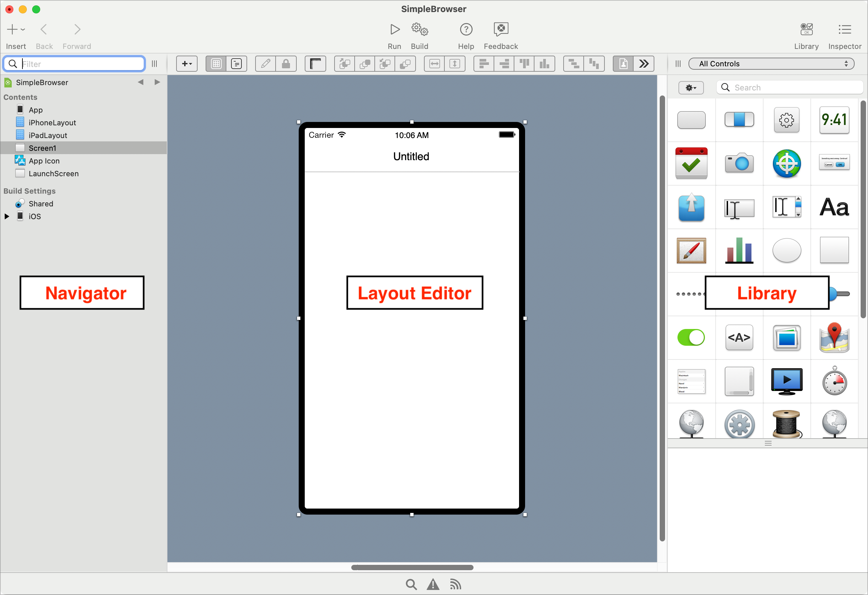868x595 pixels.
Task: Click the slider control in Library
Action: click(840, 294)
